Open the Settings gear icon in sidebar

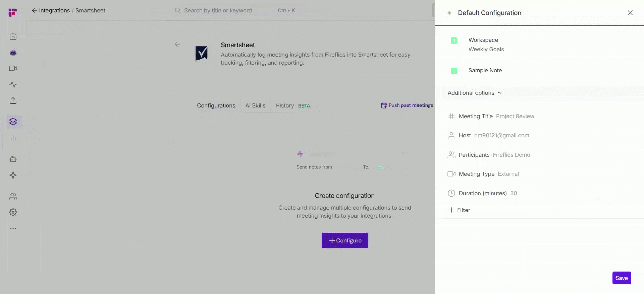tap(13, 212)
